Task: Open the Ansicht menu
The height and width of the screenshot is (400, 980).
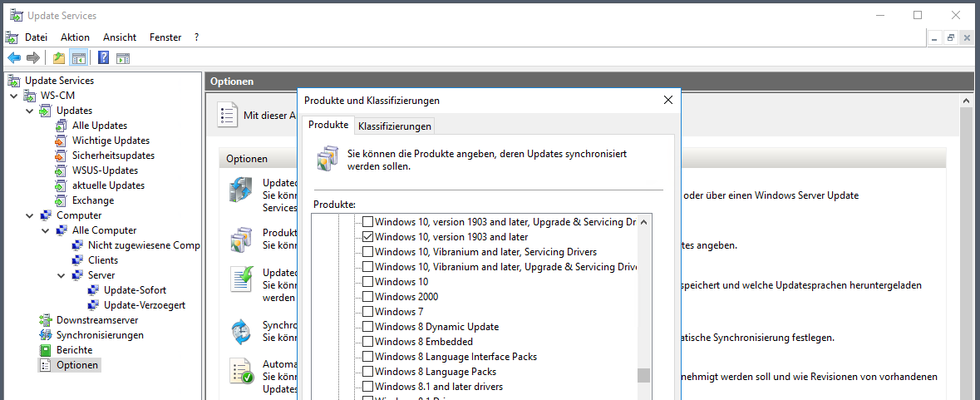Action: [120, 37]
